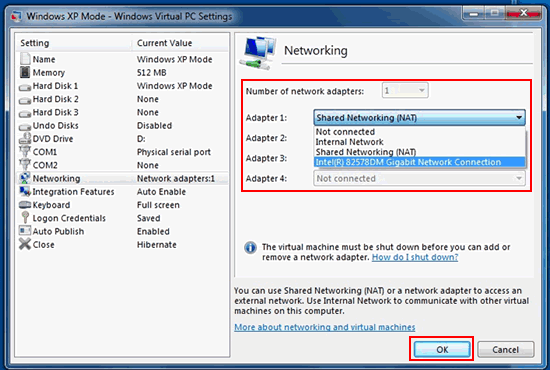Select the Close label in settings list

[x=43, y=245]
